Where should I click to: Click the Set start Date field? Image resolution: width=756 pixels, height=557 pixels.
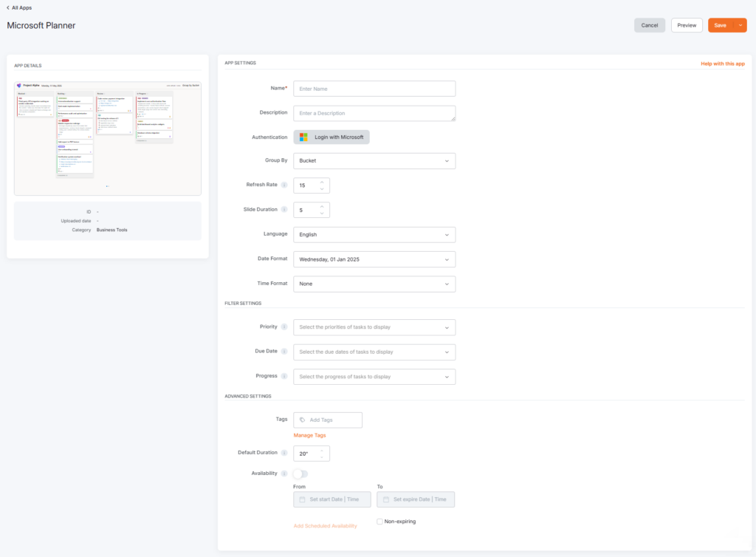coord(332,499)
